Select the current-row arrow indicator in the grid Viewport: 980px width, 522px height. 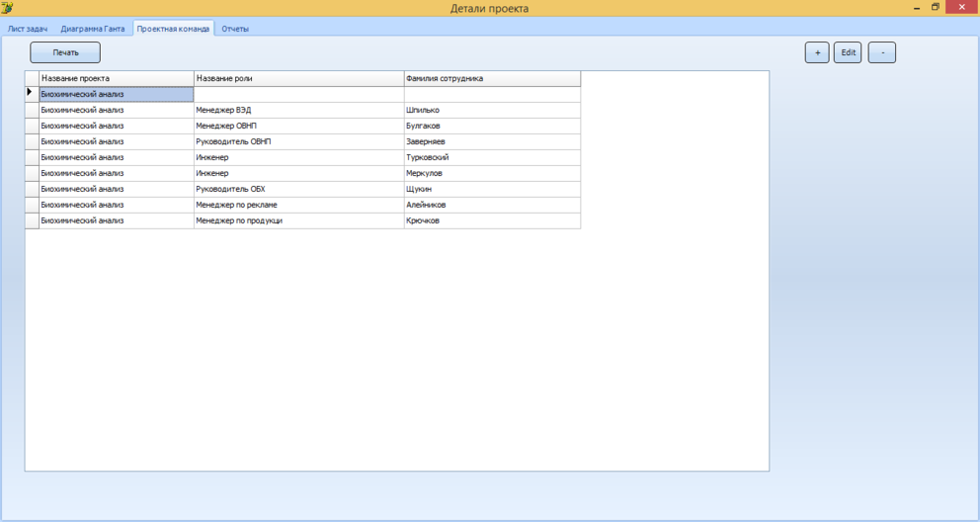pos(30,93)
